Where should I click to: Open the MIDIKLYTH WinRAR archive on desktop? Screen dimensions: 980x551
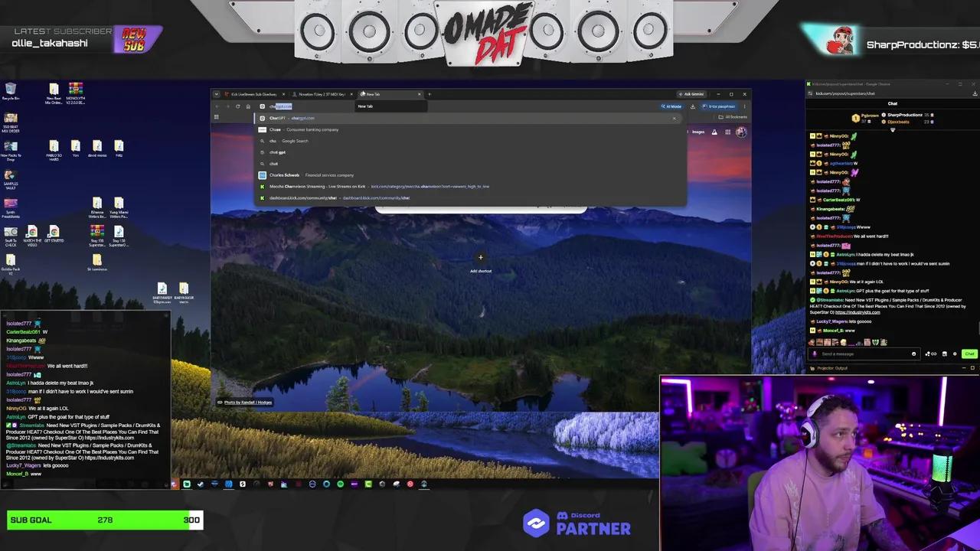pyautogui.click(x=75, y=93)
